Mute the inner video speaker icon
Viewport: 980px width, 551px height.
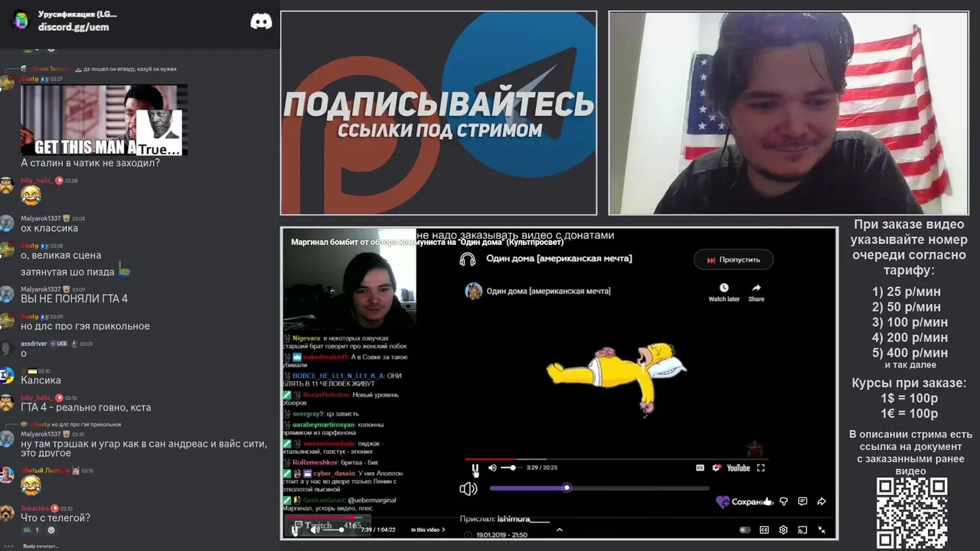314,530
